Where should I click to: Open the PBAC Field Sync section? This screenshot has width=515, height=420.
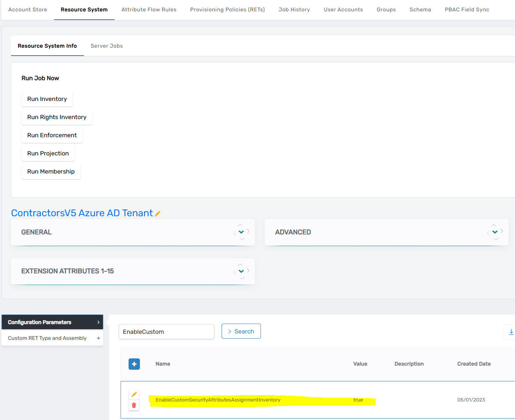467,9
